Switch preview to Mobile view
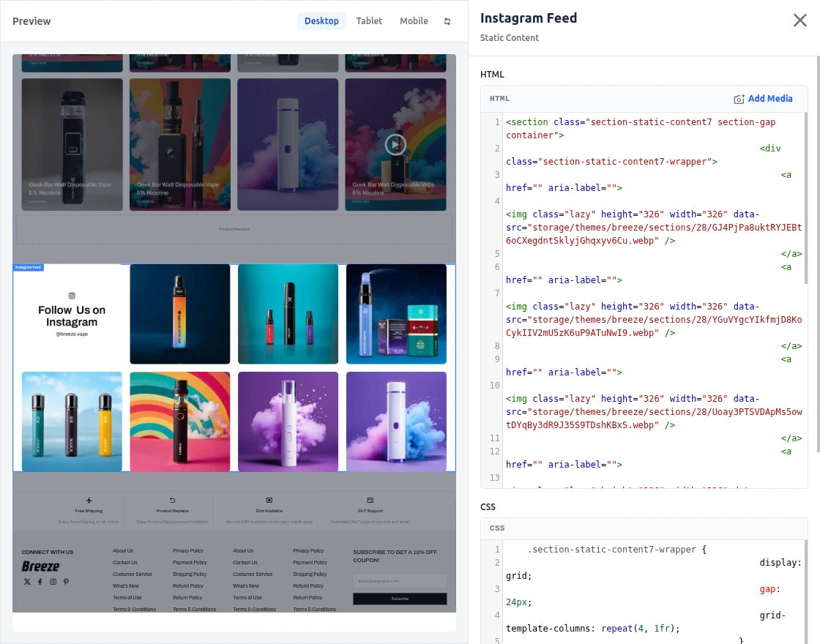This screenshot has width=820, height=644. pyautogui.click(x=414, y=21)
